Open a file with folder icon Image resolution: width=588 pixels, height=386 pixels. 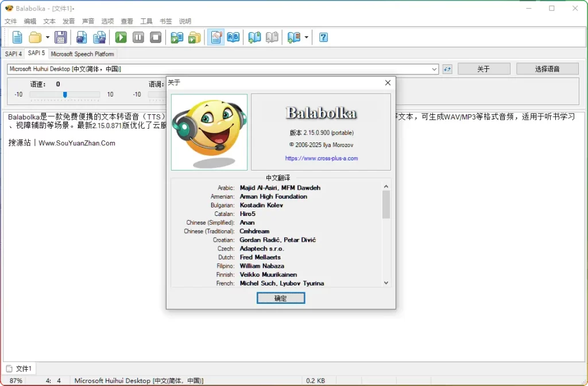pyautogui.click(x=35, y=37)
